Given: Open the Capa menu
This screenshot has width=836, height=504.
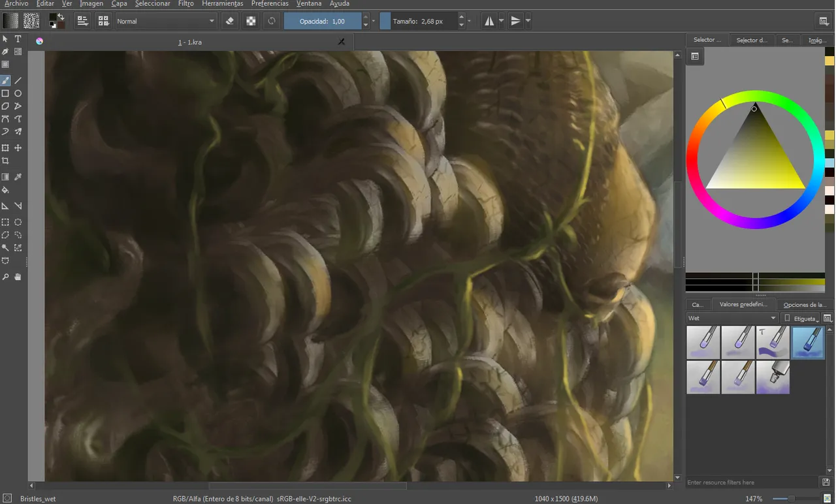Looking at the screenshot, I should pyautogui.click(x=119, y=3).
